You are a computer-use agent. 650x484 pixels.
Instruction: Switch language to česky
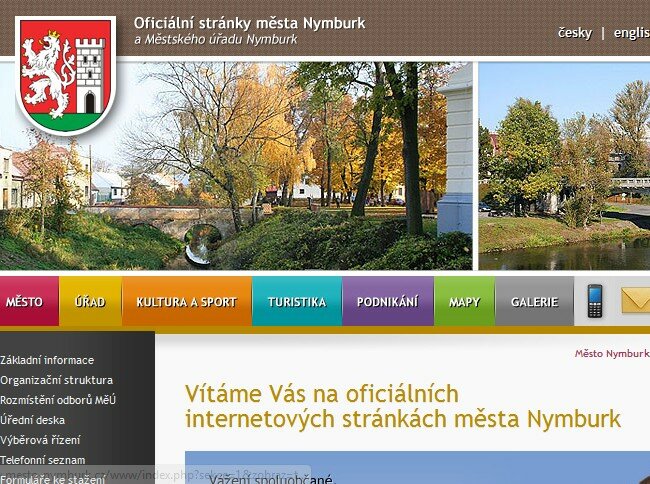pos(575,33)
